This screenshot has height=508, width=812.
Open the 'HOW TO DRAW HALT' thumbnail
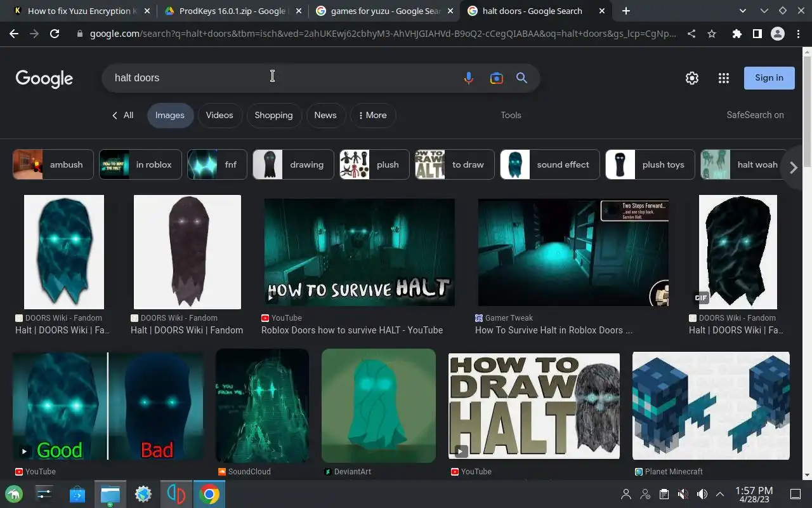534,406
